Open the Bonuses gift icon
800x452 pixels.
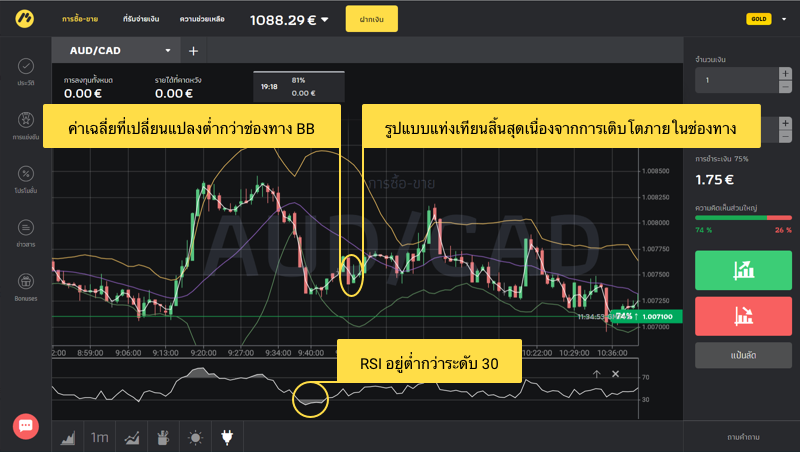pos(25,282)
